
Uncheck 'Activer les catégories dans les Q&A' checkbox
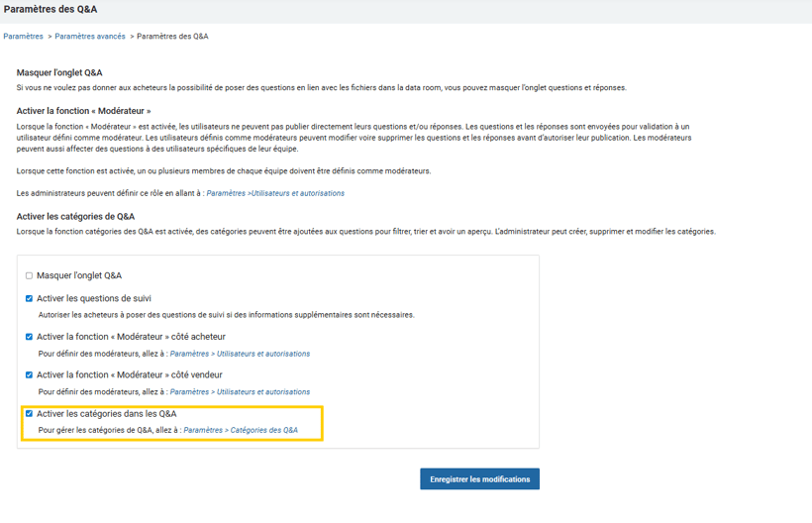[29, 414]
